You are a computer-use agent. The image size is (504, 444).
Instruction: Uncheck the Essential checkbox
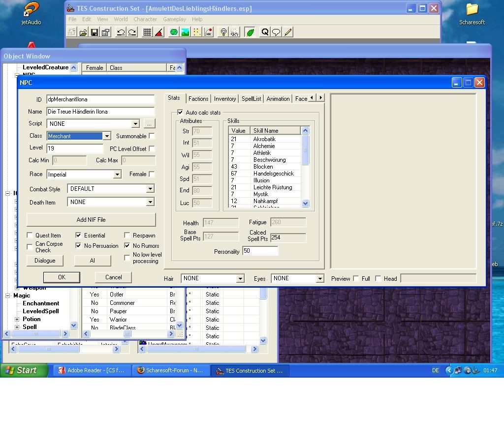79,236
